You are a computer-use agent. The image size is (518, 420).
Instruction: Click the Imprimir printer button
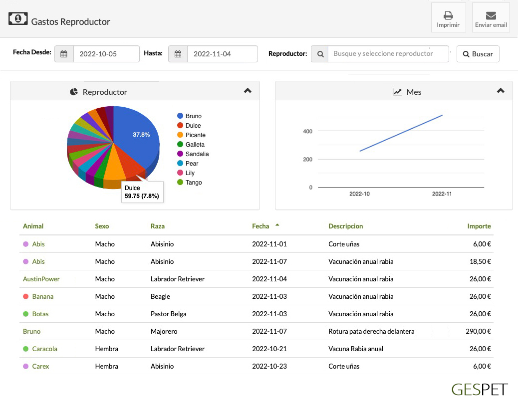pyautogui.click(x=448, y=18)
